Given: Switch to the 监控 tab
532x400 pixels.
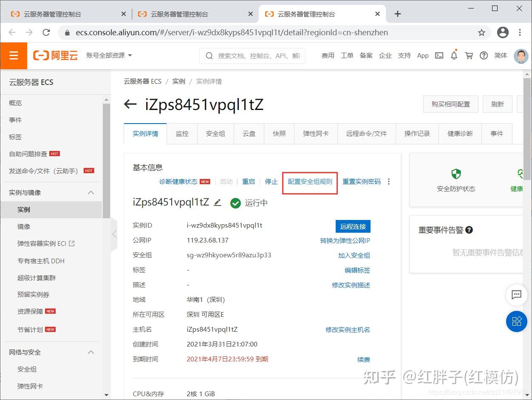Looking at the screenshot, I should click(182, 133).
